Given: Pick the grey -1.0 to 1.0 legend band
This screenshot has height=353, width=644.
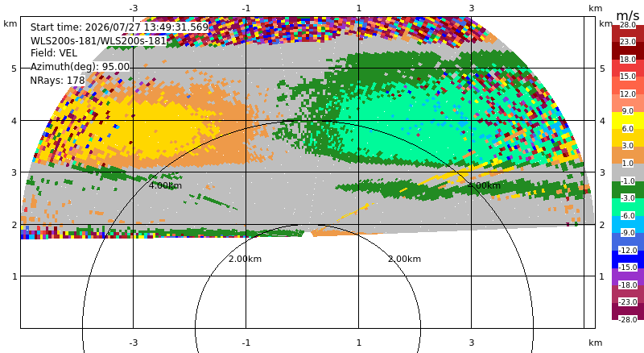Looking at the screenshot, I should pyautogui.click(x=628, y=172).
